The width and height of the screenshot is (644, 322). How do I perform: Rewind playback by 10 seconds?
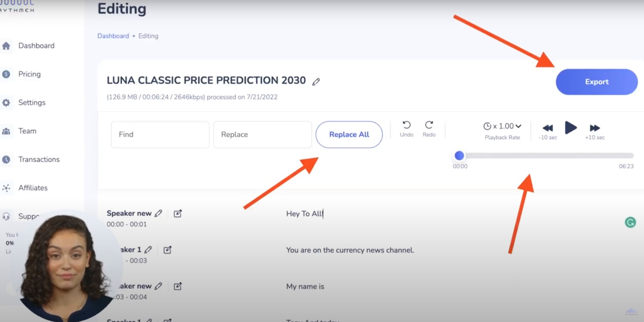pos(548,131)
